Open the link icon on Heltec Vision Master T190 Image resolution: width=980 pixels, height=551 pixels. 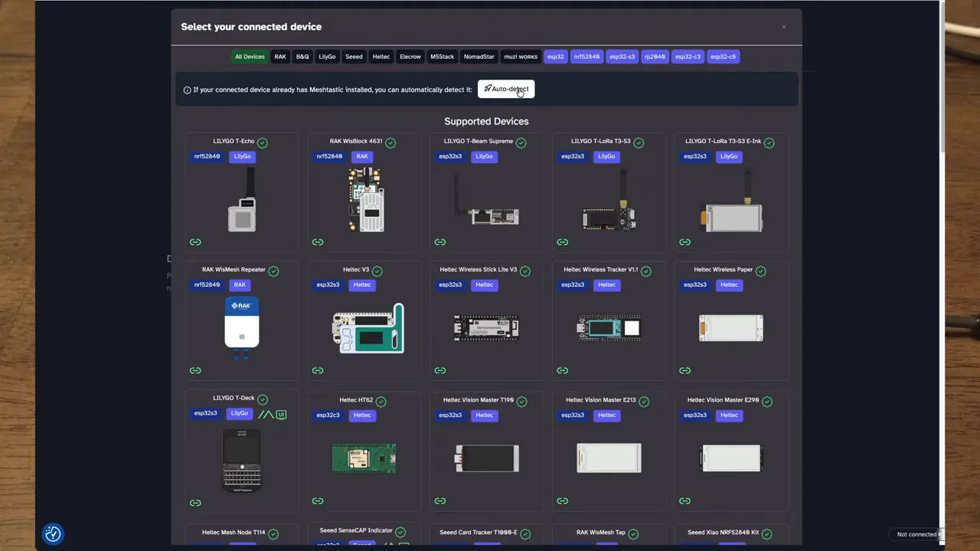pos(440,501)
